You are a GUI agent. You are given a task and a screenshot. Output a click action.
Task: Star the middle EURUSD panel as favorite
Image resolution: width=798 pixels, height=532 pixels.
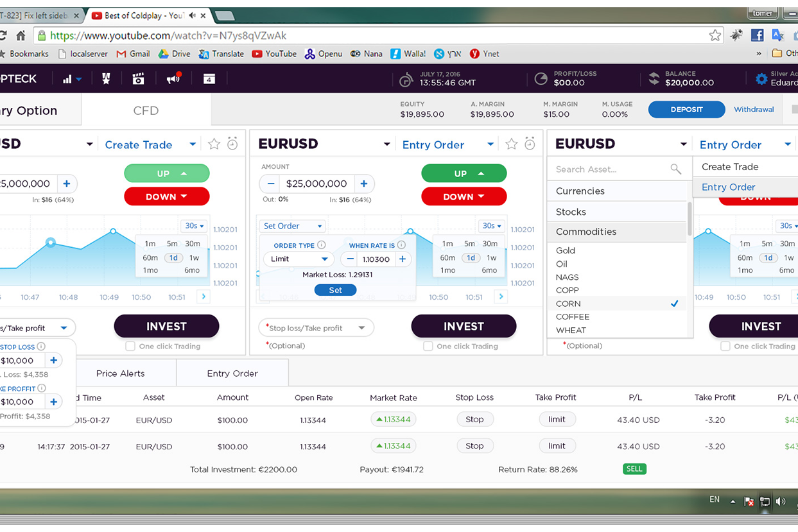point(512,144)
